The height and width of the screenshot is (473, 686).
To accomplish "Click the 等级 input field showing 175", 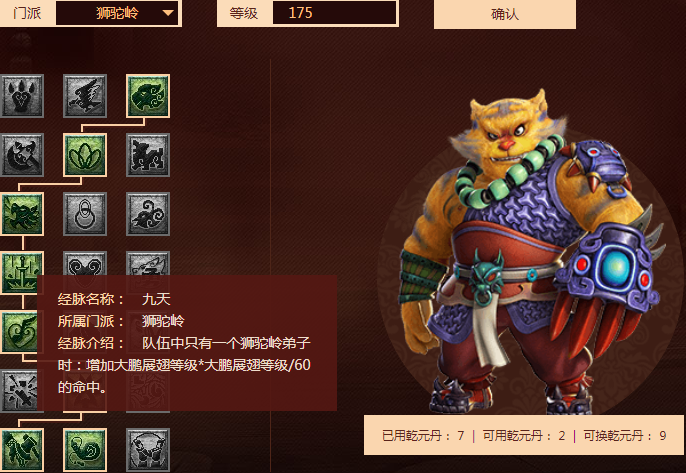I will 335,12.
